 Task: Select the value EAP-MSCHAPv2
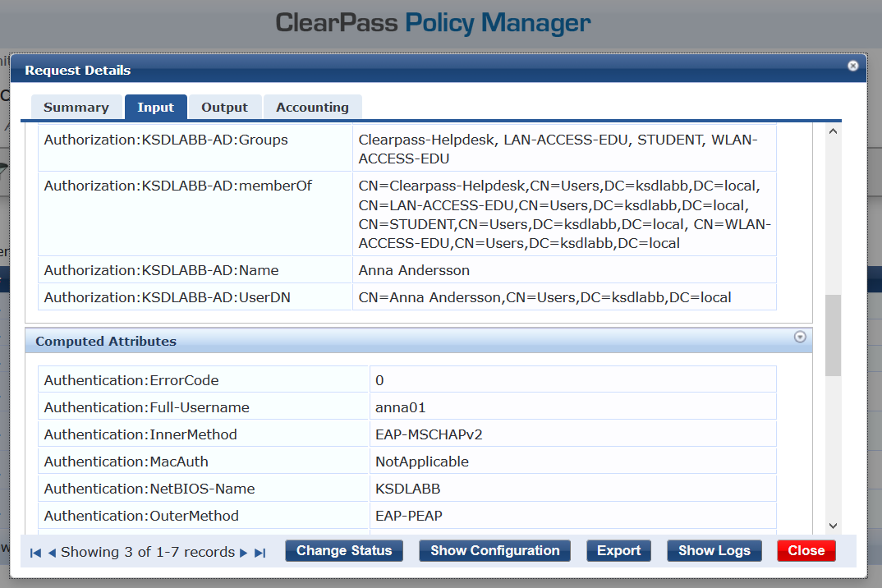click(429, 434)
